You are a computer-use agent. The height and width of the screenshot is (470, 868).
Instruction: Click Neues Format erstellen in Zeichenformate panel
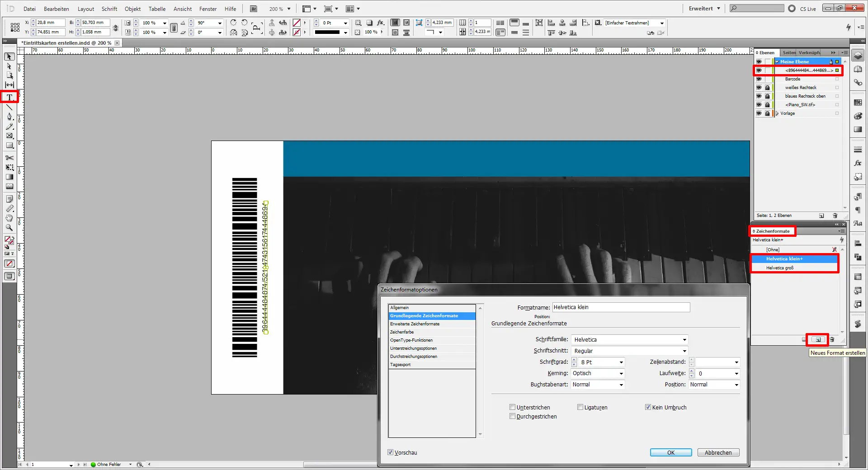point(817,340)
